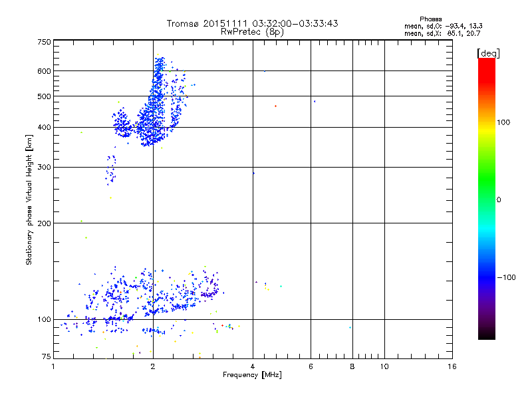Click the 0 degree label beside the colorbar
This screenshot has height=399, width=532.
point(499,200)
